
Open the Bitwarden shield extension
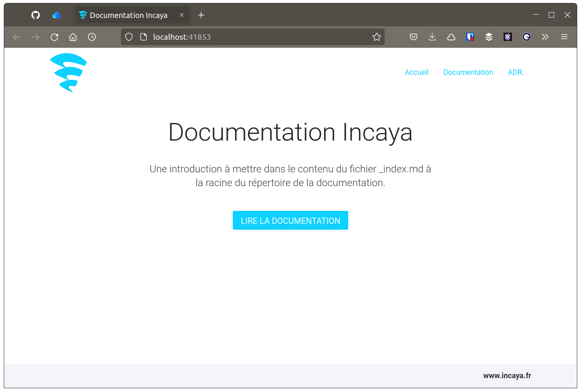(470, 37)
